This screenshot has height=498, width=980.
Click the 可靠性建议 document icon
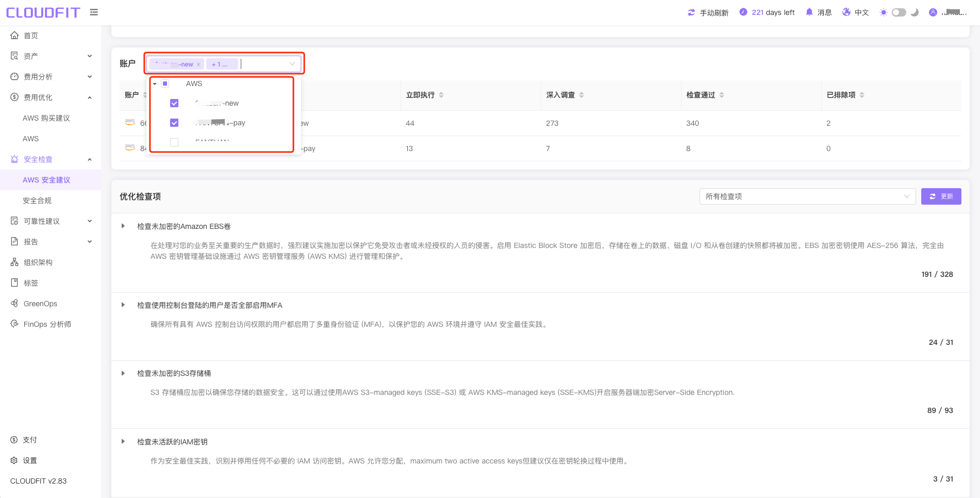click(14, 221)
